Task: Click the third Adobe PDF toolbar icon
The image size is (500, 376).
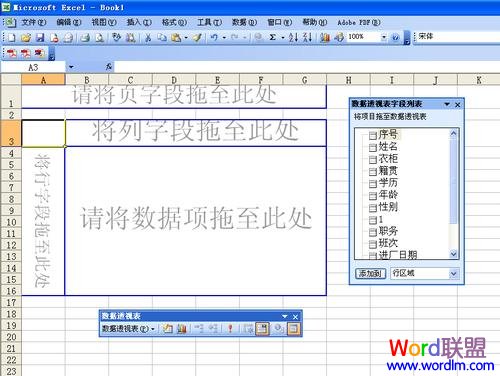Action: pos(39,53)
